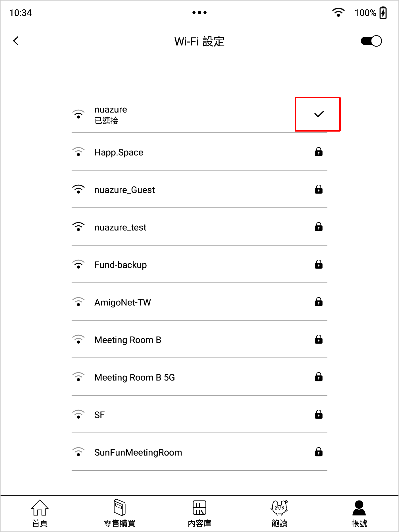
Task: Open the three-dots menu at top
Action: pyautogui.click(x=199, y=13)
